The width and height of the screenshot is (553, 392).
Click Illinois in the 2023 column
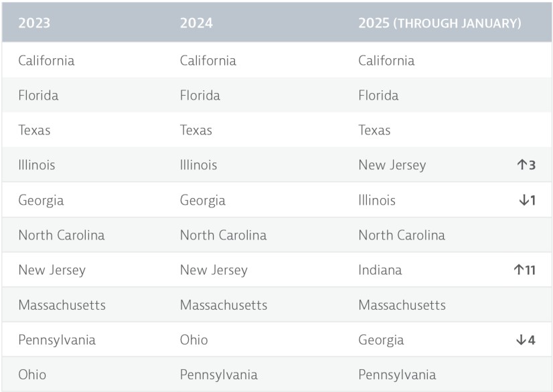point(37,165)
